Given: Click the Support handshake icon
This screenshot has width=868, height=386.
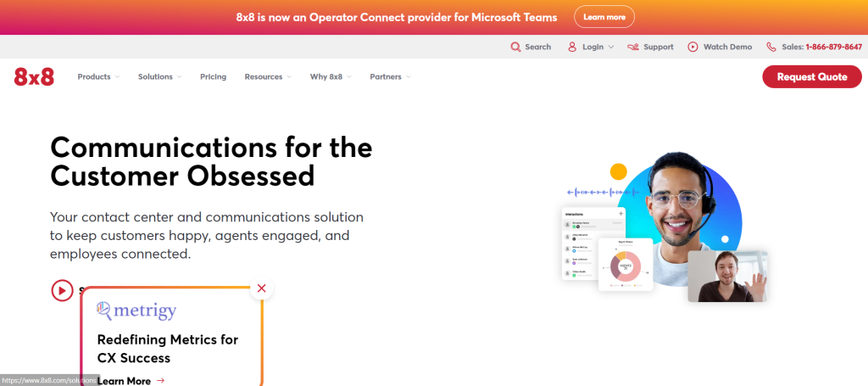Looking at the screenshot, I should click(632, 47).
